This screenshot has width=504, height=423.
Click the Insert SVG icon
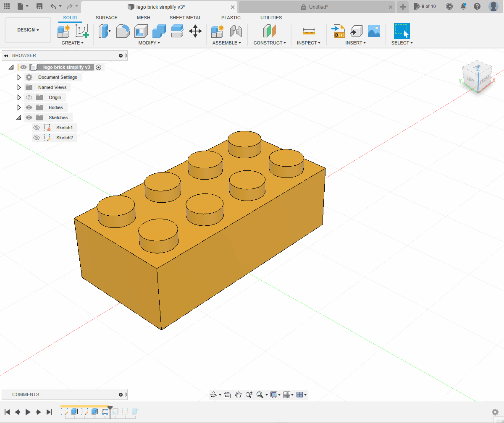pyautogui.click(x=338, y=31)
